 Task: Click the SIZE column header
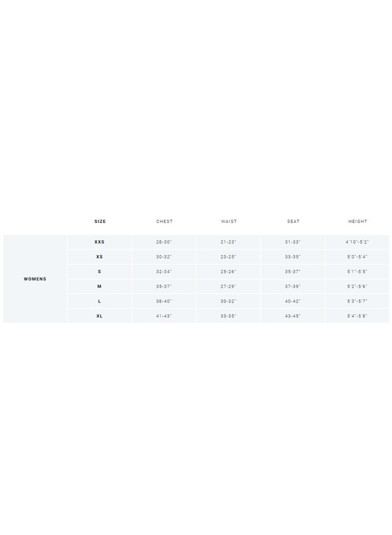[x=100, y=222]
